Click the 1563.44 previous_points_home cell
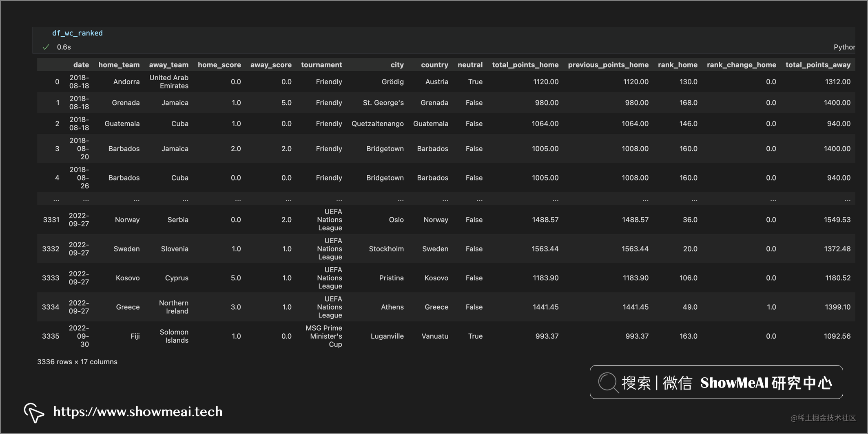The height and width of the screenshot is (434, 868). [x=635, y=249]
